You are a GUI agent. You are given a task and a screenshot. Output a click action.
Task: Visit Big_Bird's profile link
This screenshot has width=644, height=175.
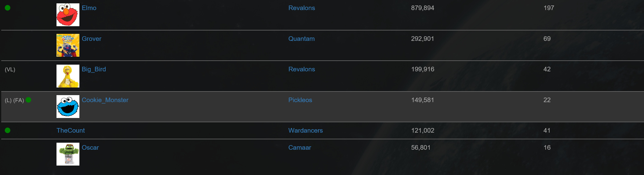(x=94, y=69)
